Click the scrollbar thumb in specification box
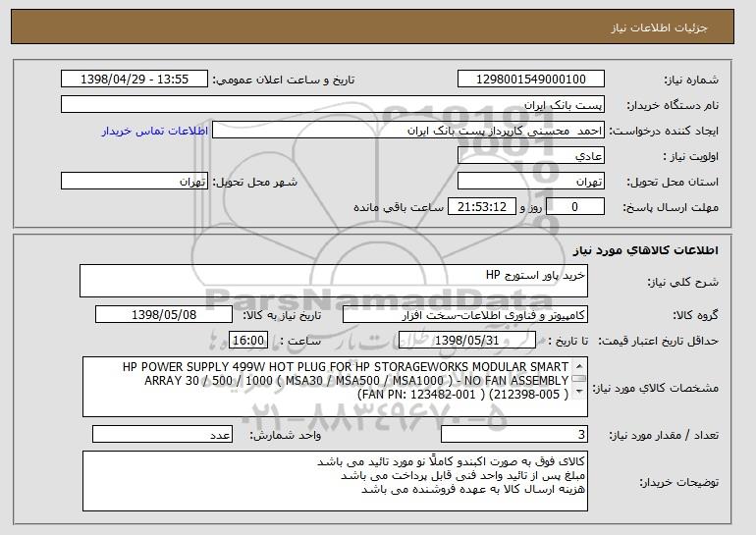The width and height of the screenshot is (756, 535). point(578,379)
